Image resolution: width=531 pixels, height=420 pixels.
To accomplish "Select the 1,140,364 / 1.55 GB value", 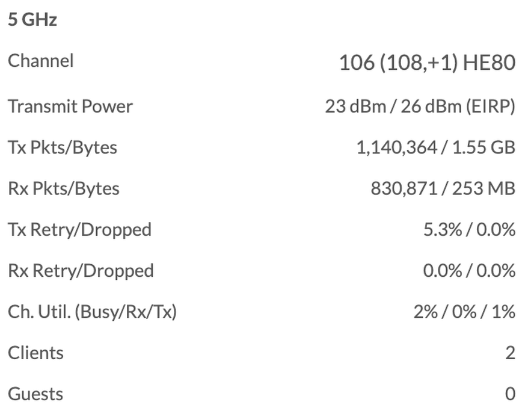I will click(435, 147).
